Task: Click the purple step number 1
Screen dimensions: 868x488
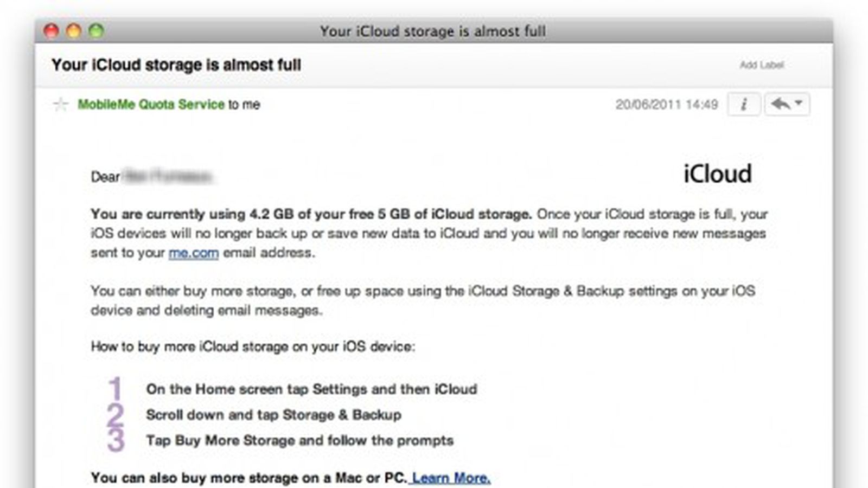Action: click(115, 389)
